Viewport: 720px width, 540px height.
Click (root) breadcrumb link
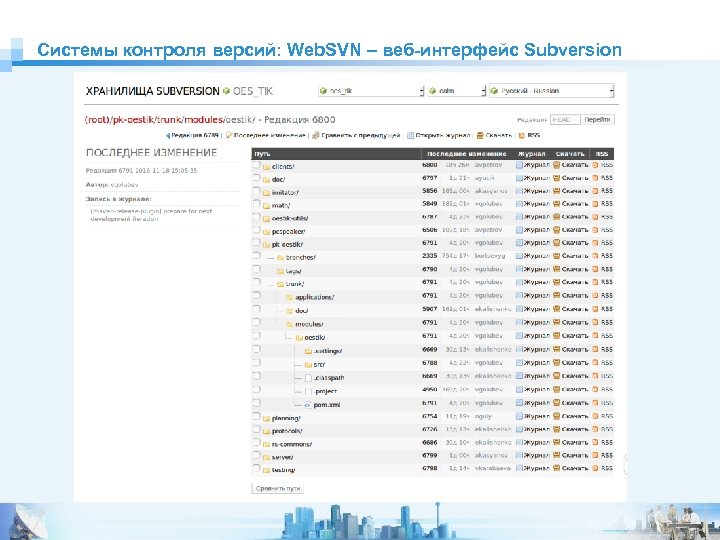(97, 120)
